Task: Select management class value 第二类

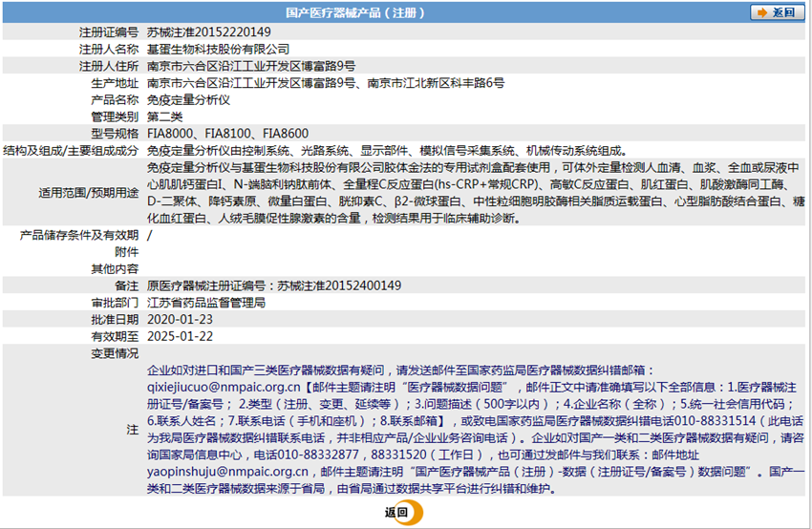Action: pyautogui.click(x=164, y=117)
